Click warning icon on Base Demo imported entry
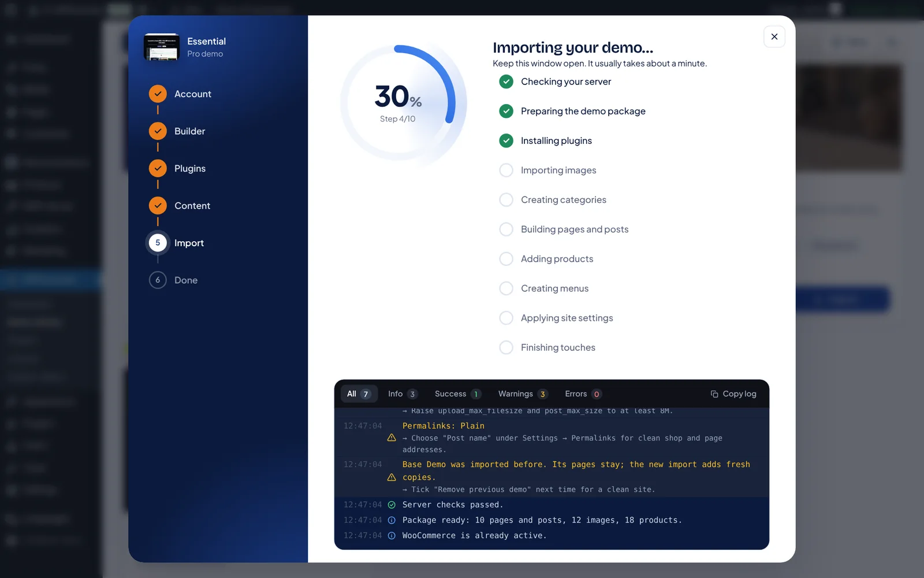 [x=392, y=477]
